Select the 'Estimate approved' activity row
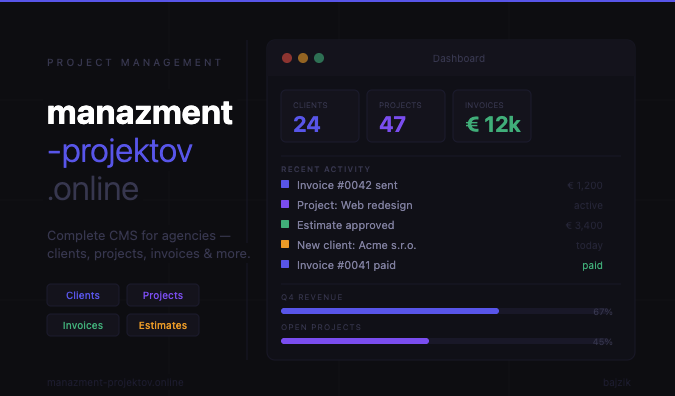The height and width of the screenshot is (396, 675). click(442, 225)
